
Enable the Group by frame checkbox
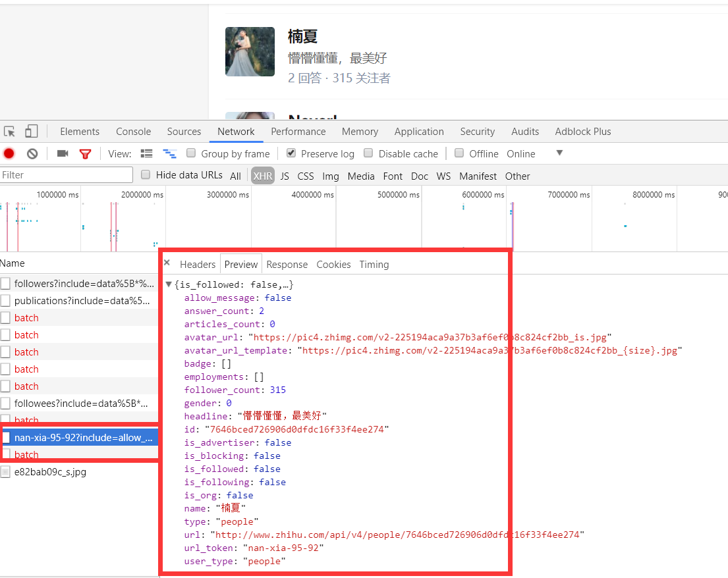pyautogui.click(x=191, y=153)
